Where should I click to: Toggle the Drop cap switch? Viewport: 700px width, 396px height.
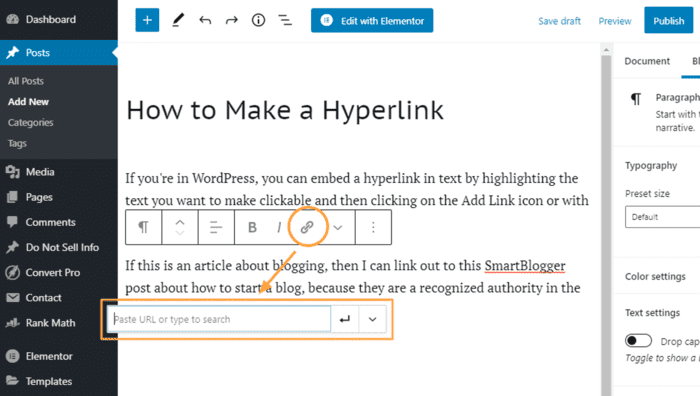click(638, 341)
